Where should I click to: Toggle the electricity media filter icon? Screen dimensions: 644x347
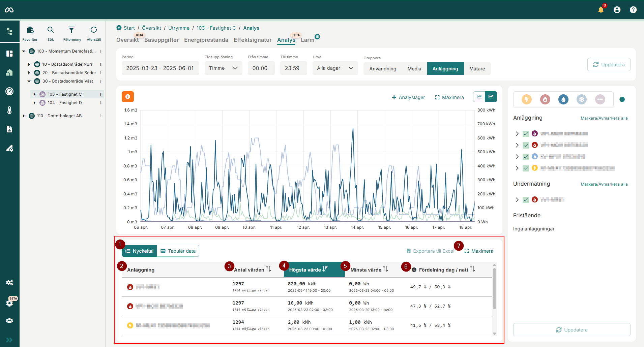coord(527,99)
